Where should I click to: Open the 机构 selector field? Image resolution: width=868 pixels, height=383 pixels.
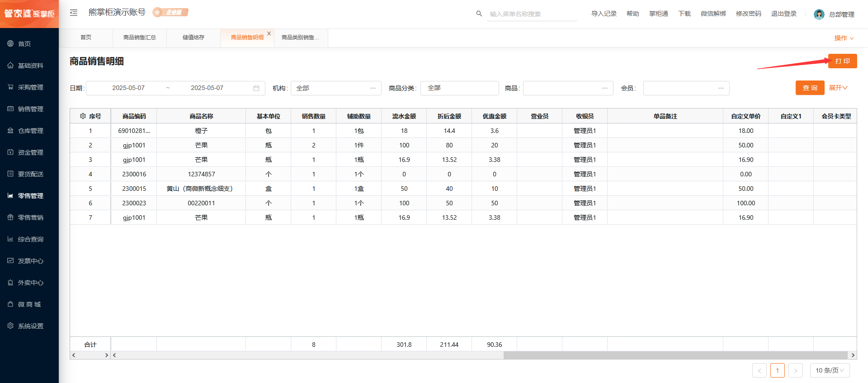[x=335, y=88]
